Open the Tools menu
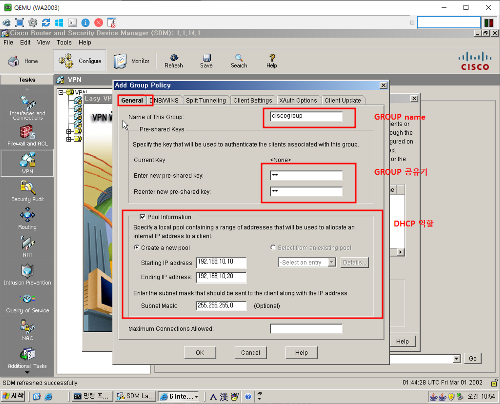This screenshot has height=404, width=500. coord(64,42)
